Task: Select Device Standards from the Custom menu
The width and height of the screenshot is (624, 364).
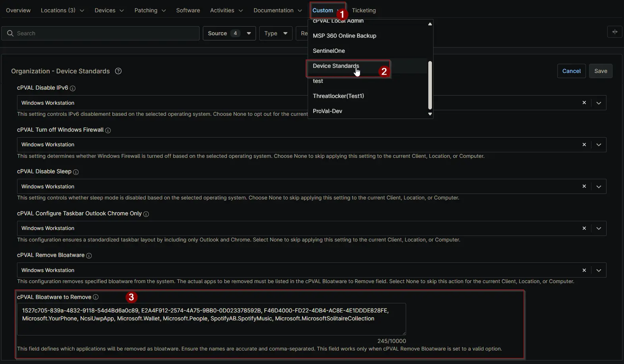Action: [x=336, y=66]
